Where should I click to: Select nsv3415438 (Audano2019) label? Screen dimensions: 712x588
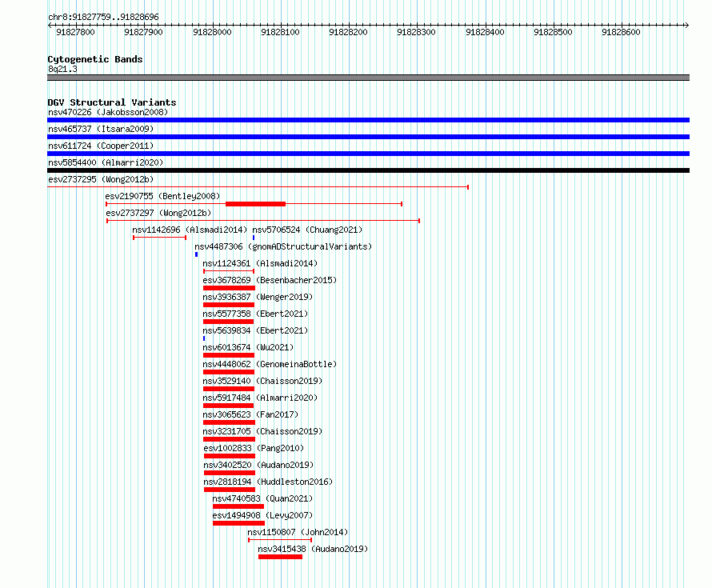313,549
